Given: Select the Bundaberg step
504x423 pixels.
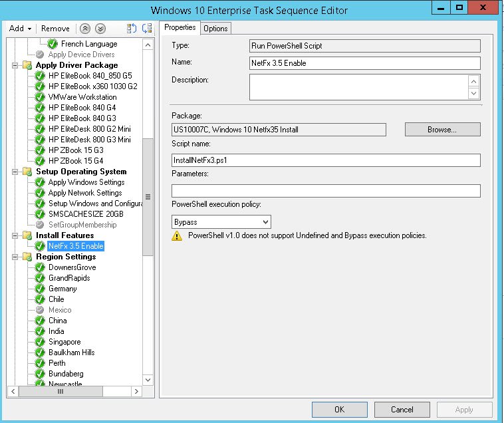Looking at the screenshot, I should 66,374.
